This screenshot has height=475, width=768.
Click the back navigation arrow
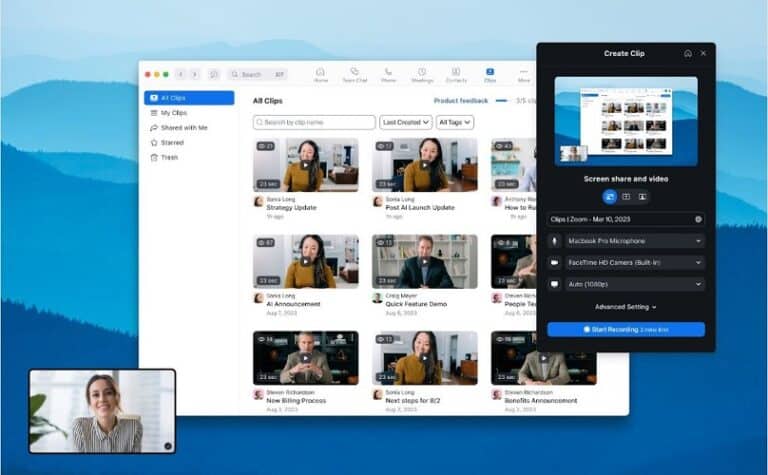tap(181, 74)
